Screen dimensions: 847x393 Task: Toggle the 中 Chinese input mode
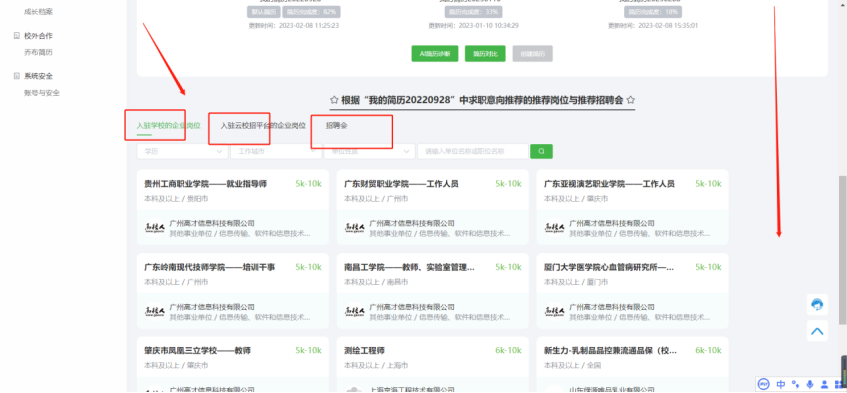[781, 384]
